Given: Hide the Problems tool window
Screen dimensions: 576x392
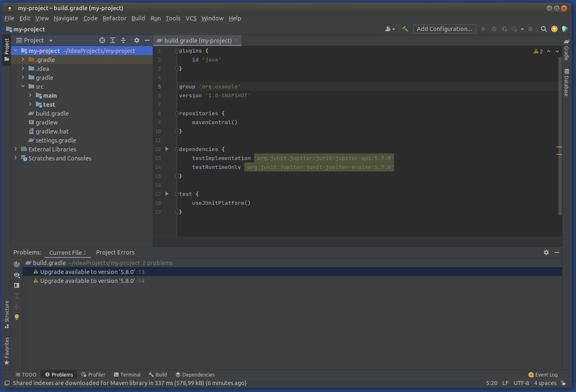Looking at the screenshot, I should [x=557, y=252].
